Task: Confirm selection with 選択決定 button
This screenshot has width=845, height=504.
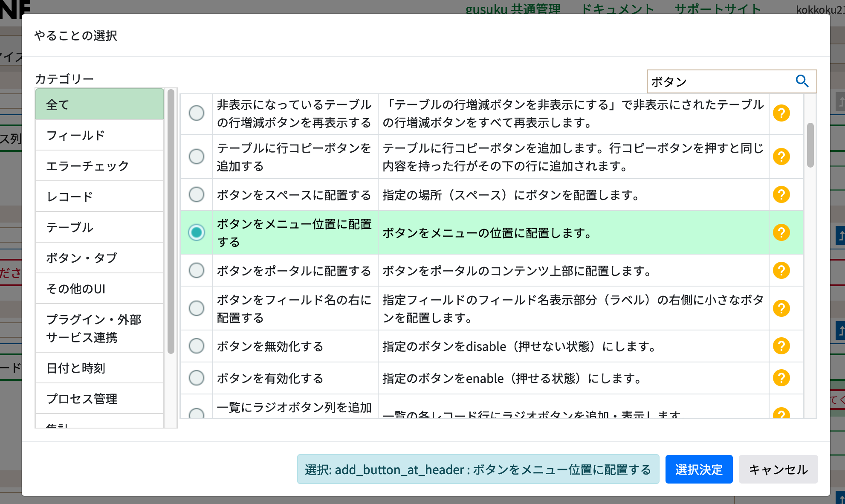Action: pyautogui.click(x=699, y=469)
